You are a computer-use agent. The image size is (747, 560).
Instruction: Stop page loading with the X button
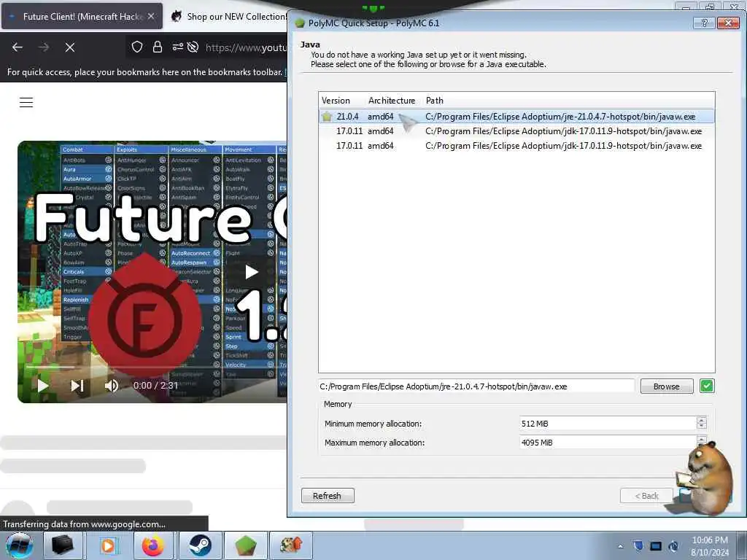(x=70, y=47)
